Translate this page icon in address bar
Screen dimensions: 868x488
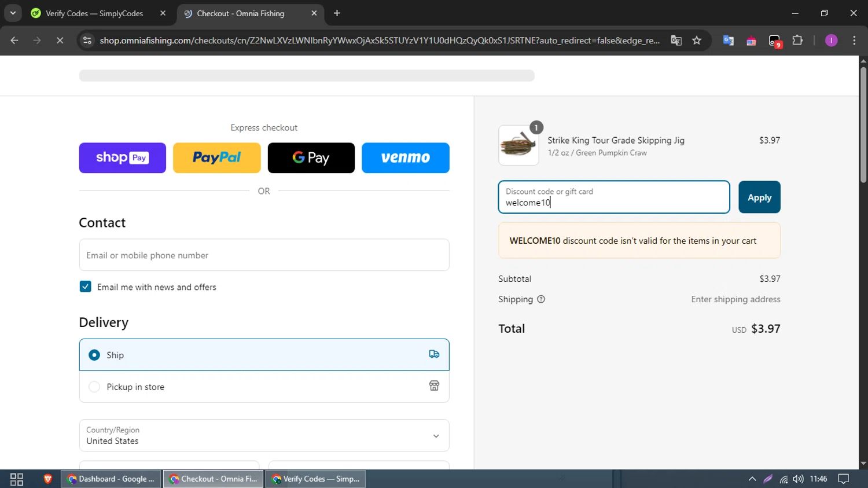point(676,41)
